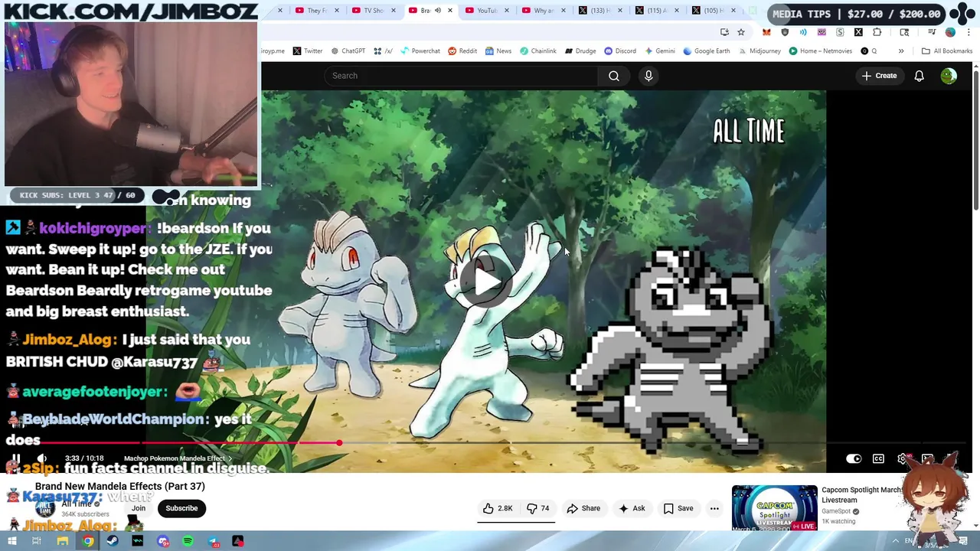Viewport: 980px width, 551px height.
Task: Open player settings gear
Action: click(x=903, y=458)
